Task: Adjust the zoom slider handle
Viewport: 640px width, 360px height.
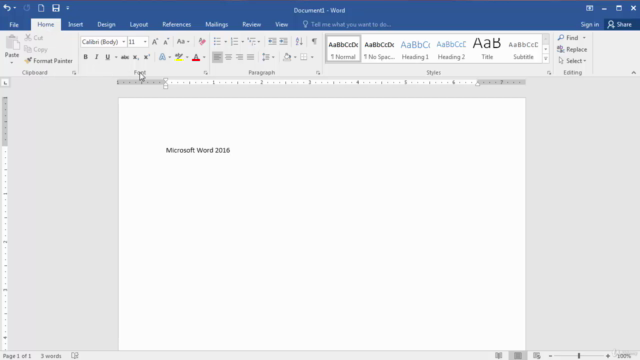Action: 579,356
